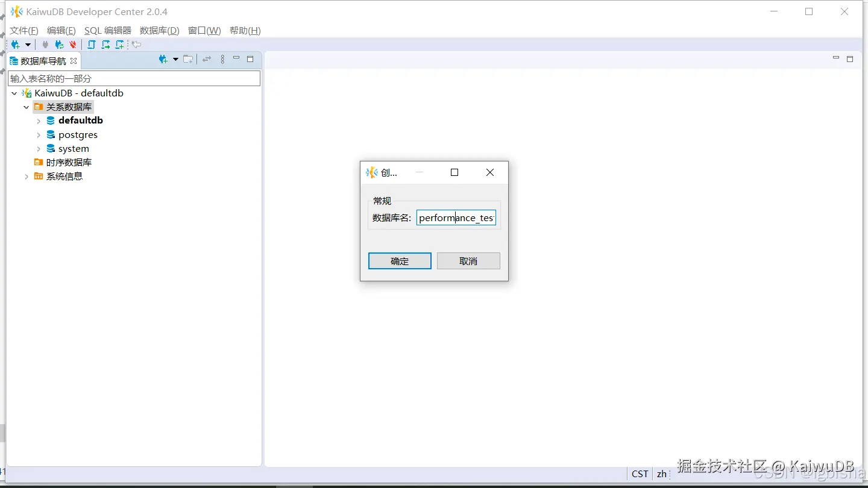
Task: Open the 编辑(E) menu
Action: point(61,31)
